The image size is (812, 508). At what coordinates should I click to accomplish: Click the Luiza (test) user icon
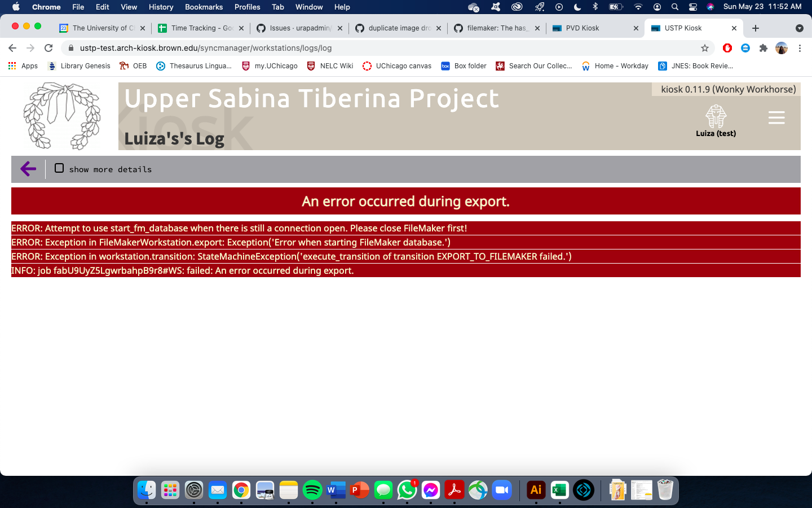716,121
